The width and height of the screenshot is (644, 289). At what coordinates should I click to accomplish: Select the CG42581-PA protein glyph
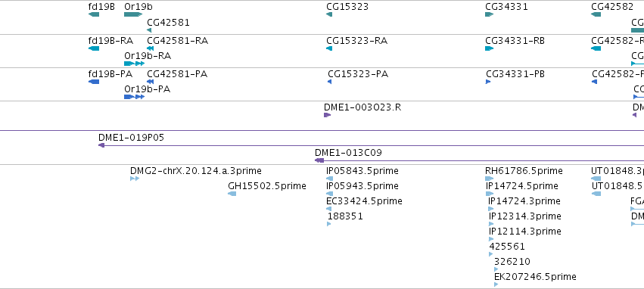click(x=151, y=82)
